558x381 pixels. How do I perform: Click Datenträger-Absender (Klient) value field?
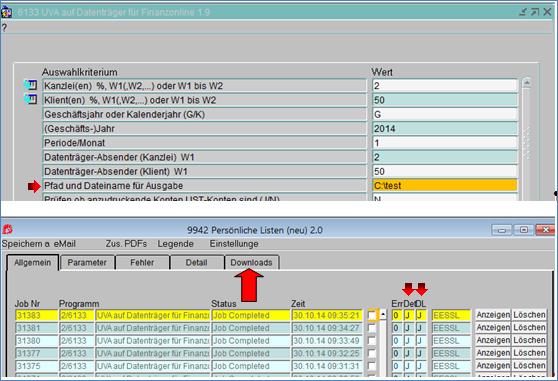point(445,171)
